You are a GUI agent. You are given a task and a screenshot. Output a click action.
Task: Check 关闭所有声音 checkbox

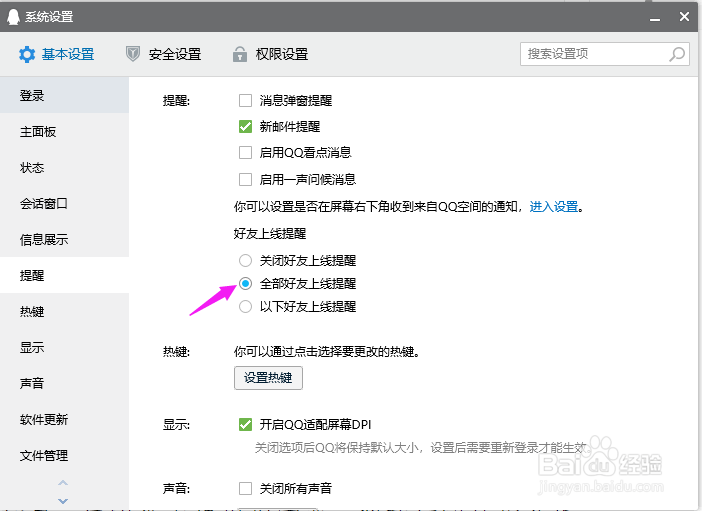[x=245, y=488]
